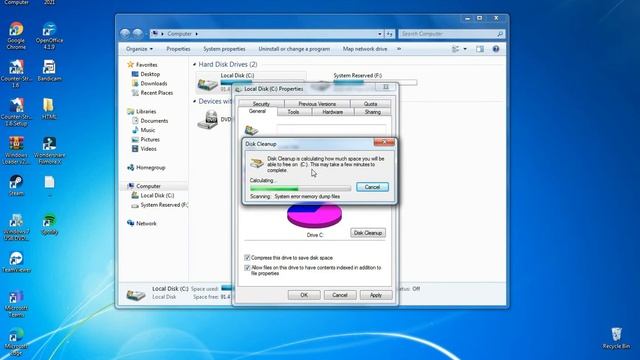
Task: Cancel the Disk Cleanup calculation
Action: [x=372, y=187]
